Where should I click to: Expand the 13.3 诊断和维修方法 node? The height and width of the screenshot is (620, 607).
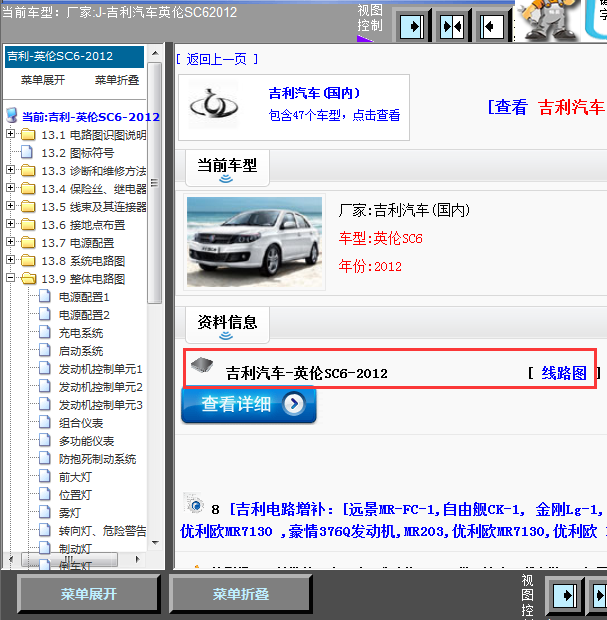click(x=11, y=170)
